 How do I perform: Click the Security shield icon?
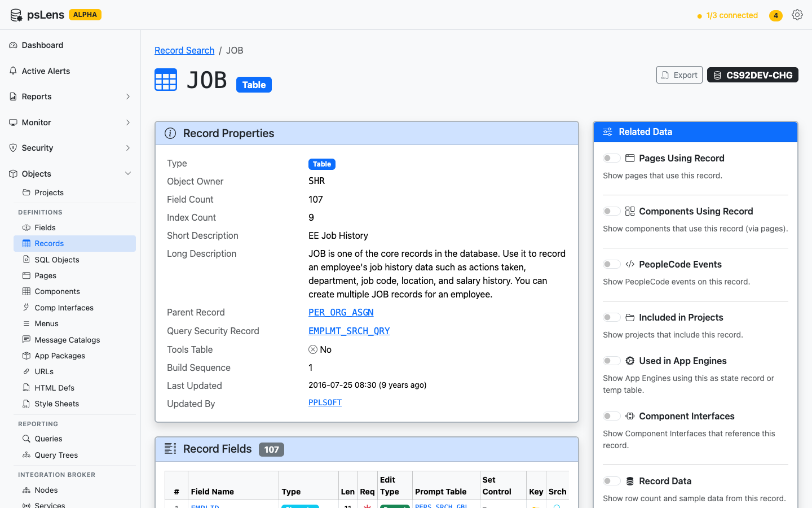(x=13, y=148)
